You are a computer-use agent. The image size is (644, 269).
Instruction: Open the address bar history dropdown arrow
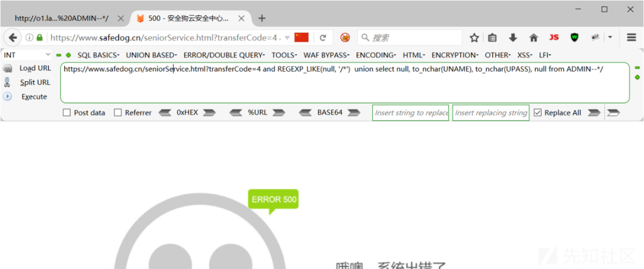[x=287, y=38]
